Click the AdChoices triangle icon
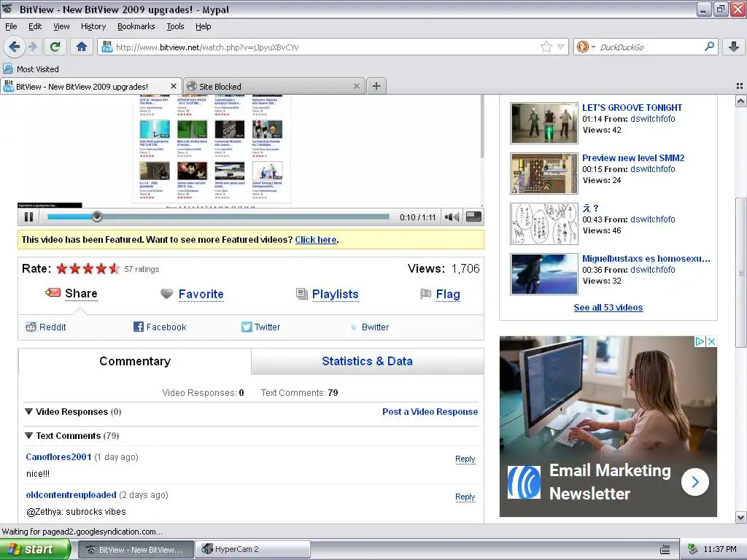 (x=700, y=341)
